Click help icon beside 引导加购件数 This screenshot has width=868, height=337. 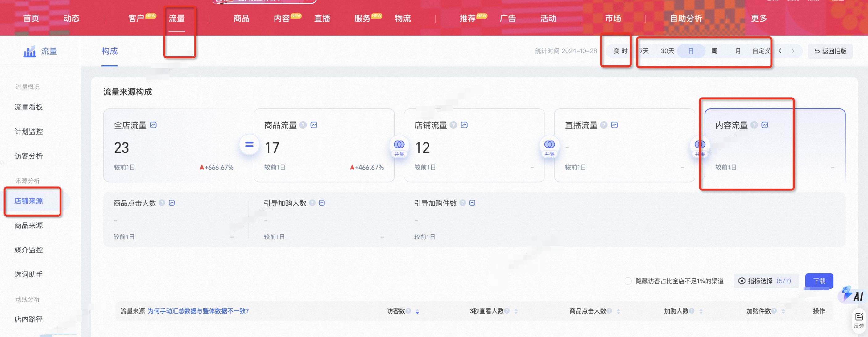(x=463, y=202)
